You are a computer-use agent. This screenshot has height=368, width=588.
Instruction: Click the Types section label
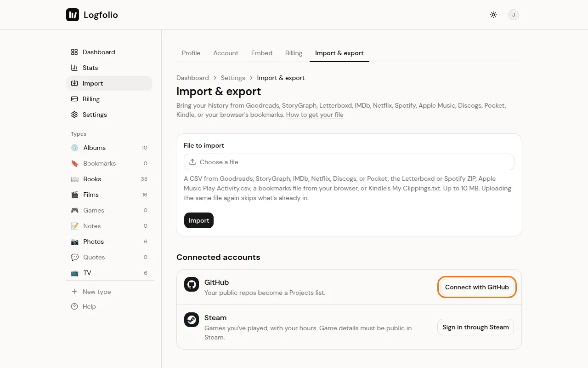point(79,134)
